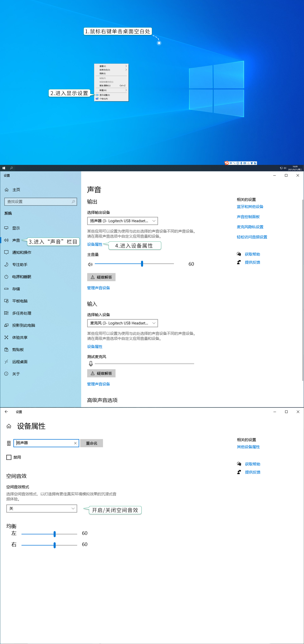Click the taskbar search magnifier icon

click(x=12, y=168)
